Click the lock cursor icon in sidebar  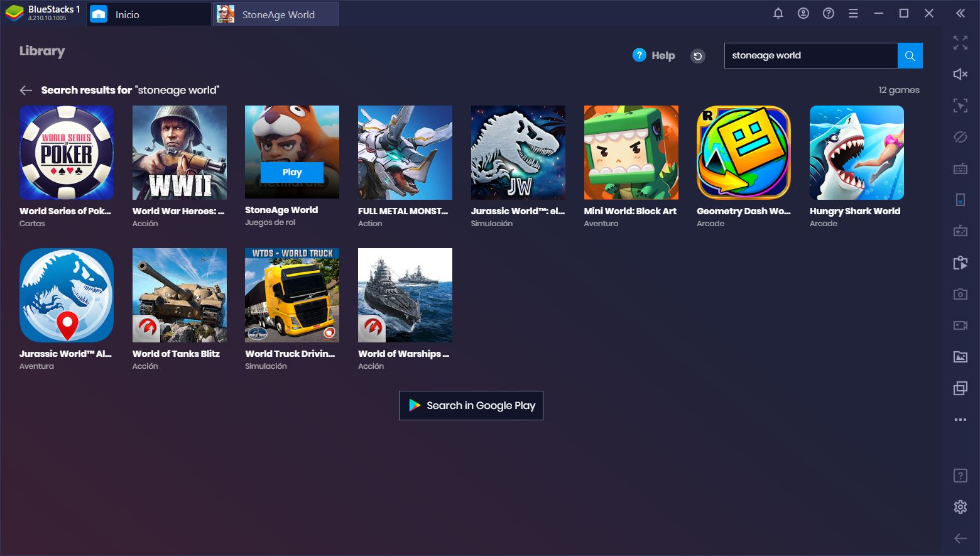(961, 106)
